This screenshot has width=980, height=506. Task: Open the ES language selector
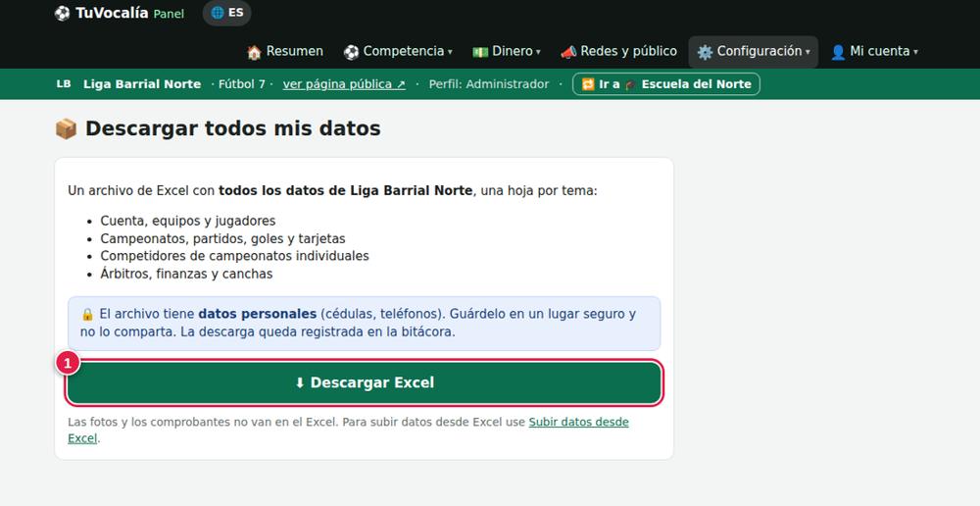pyautogui.click(x=227, y=13)
